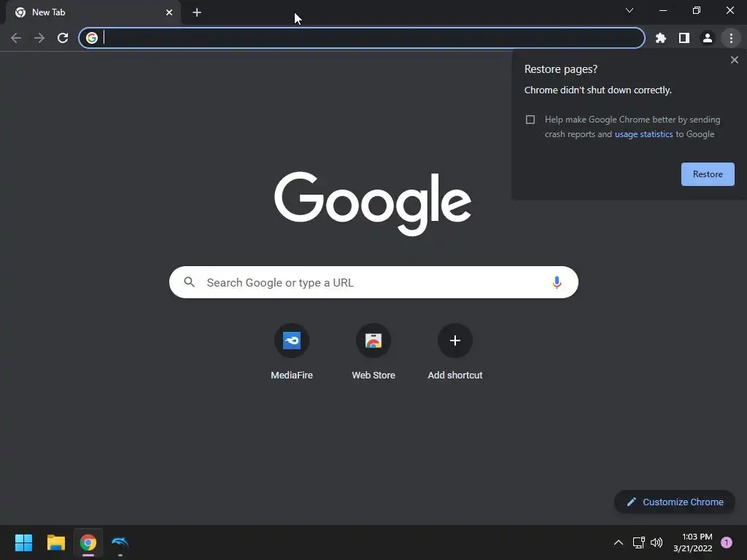747x560 pixels.
Task: Open File Explorer from taskbar
Action: point(55,542)
